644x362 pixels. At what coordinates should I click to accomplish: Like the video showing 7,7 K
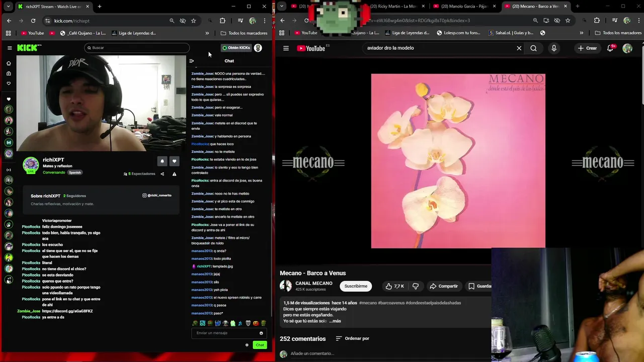click(394, 286)
